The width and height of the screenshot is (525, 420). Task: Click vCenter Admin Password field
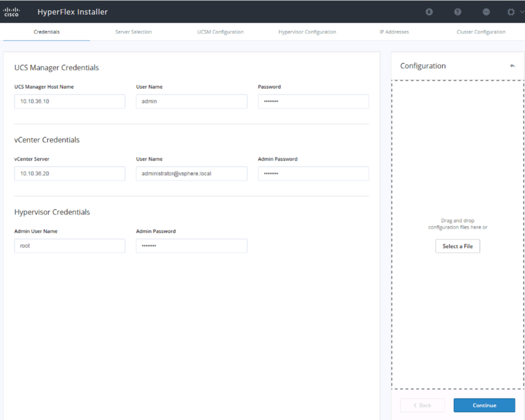(313, 173)
